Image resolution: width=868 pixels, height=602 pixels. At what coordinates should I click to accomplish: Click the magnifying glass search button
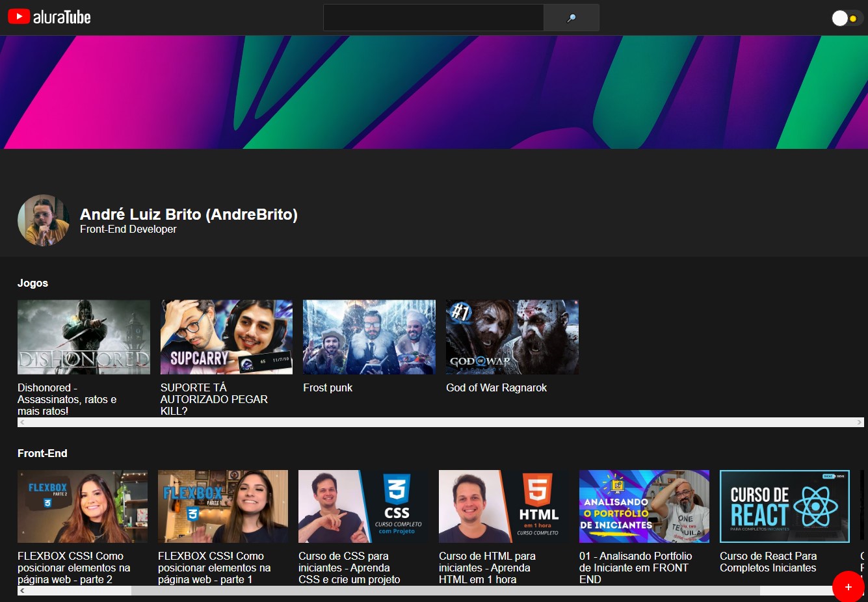pos(572,18)
